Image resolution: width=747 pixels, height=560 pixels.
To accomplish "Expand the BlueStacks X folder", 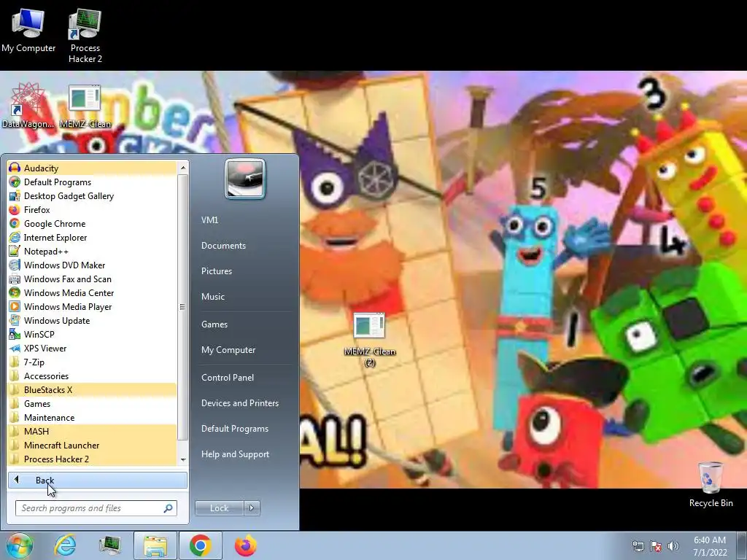I will 92,389.
